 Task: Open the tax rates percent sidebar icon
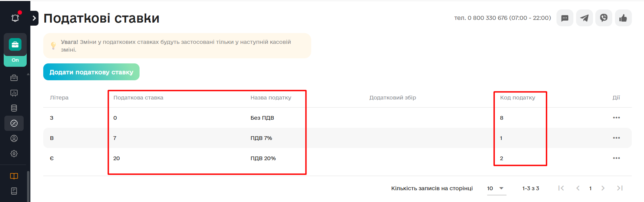(x=14, y=123)
